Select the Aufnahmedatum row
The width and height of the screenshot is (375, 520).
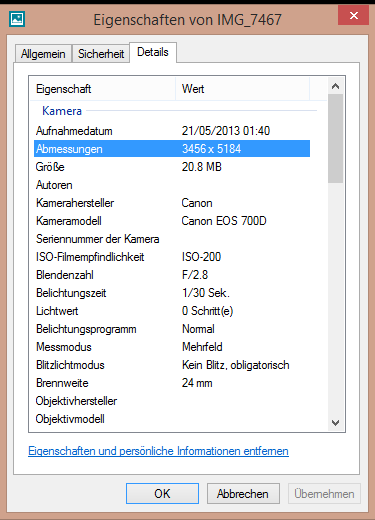pyautogui.click(x=172, y=131)
